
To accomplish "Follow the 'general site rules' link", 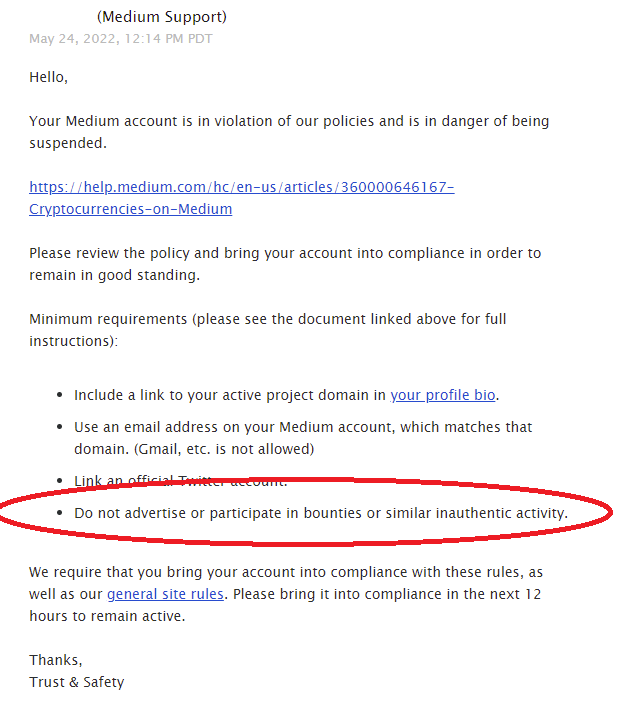I will click(165, 594).
